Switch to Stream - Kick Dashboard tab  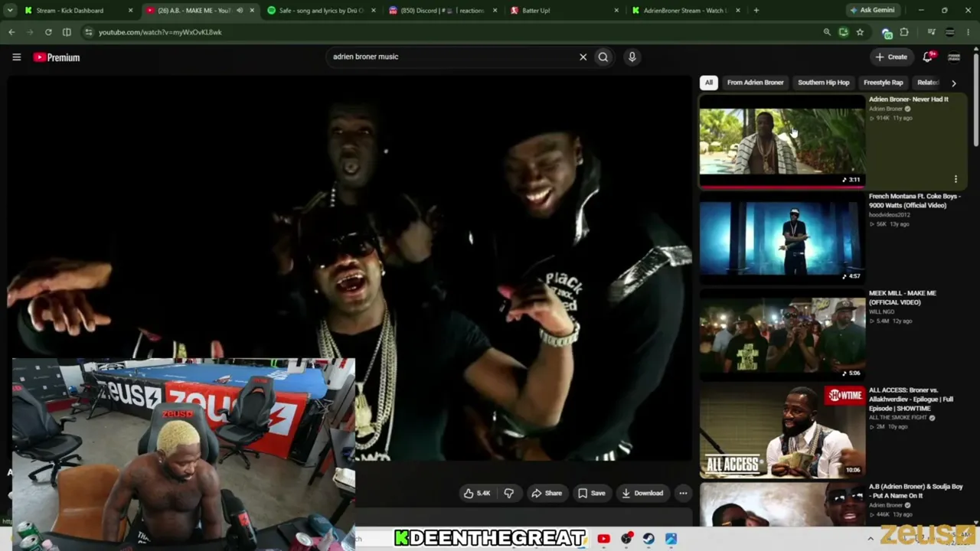(x=78, y=11)
